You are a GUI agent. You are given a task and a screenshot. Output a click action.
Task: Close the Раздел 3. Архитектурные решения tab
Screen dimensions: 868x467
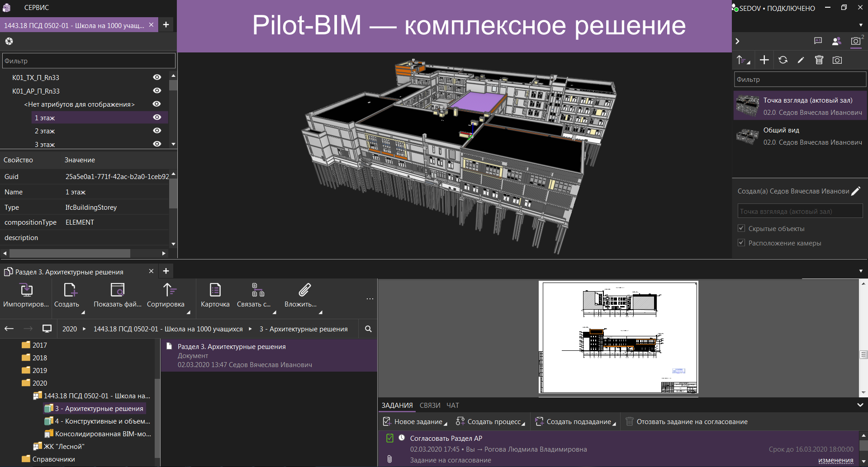click(151, 271)
